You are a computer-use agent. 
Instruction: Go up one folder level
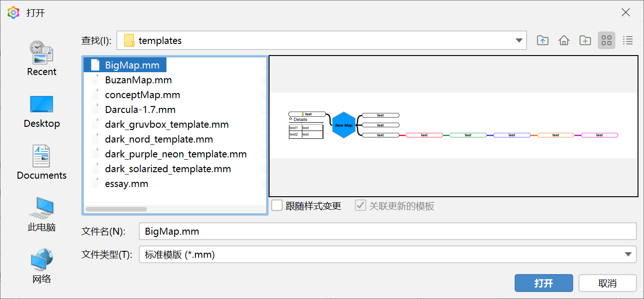tap(543, 40)
